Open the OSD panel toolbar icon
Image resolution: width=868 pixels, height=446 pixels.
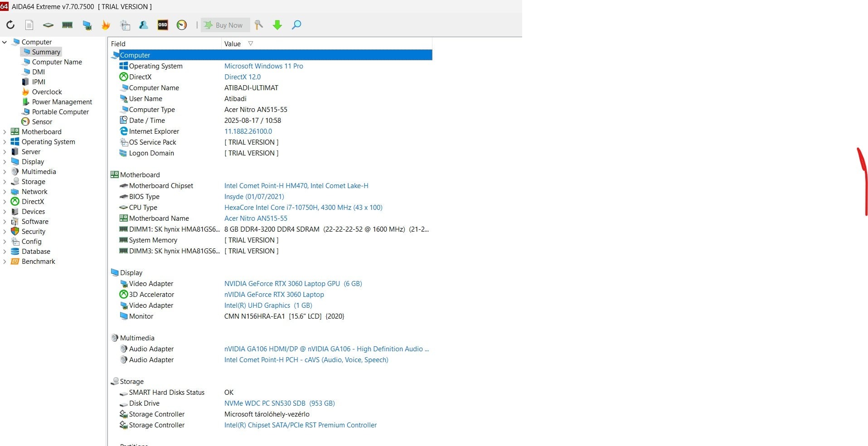point(163,25)
